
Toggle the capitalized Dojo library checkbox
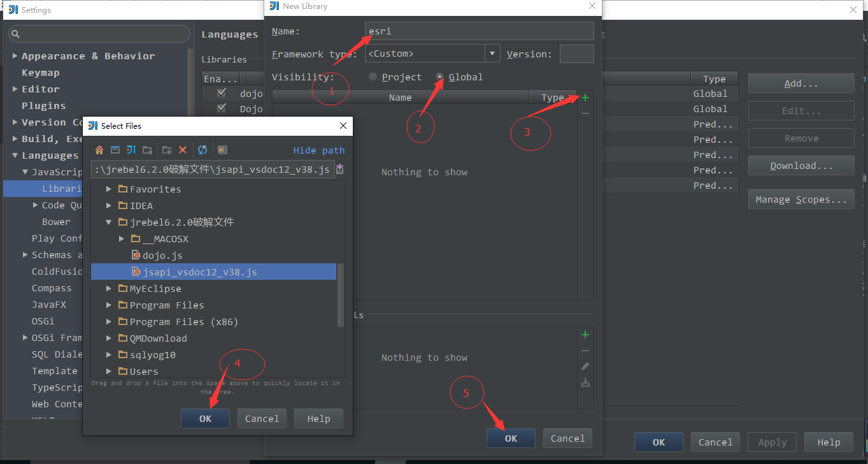click(x=222, y=108)
